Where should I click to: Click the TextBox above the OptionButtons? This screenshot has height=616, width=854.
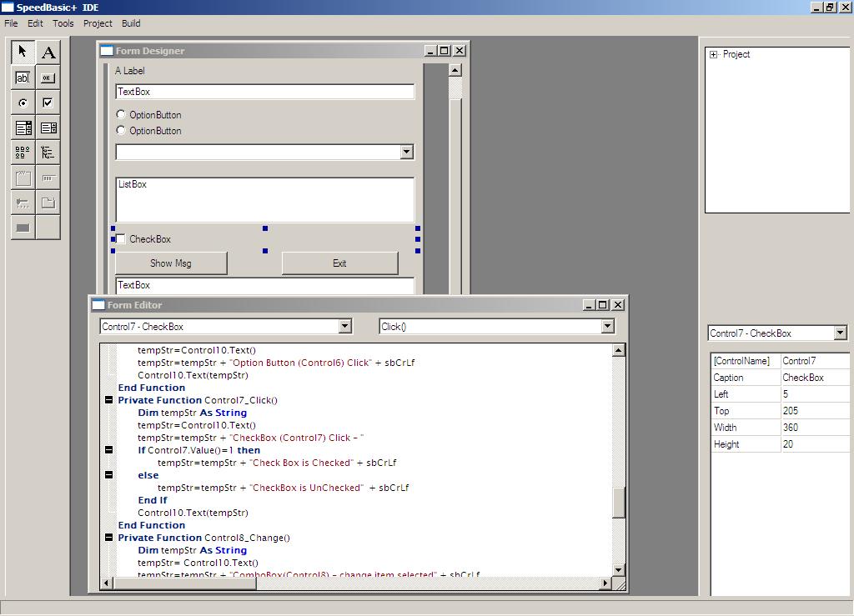coord(265,92)
